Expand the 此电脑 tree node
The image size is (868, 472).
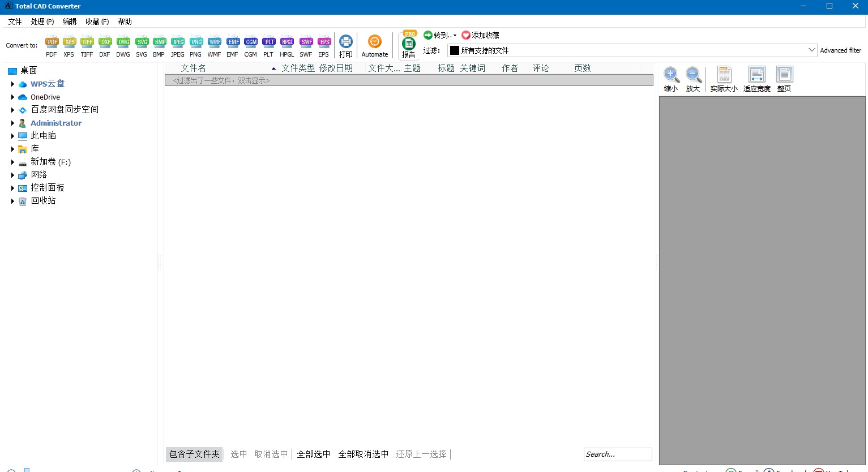[x=12, y=136]
